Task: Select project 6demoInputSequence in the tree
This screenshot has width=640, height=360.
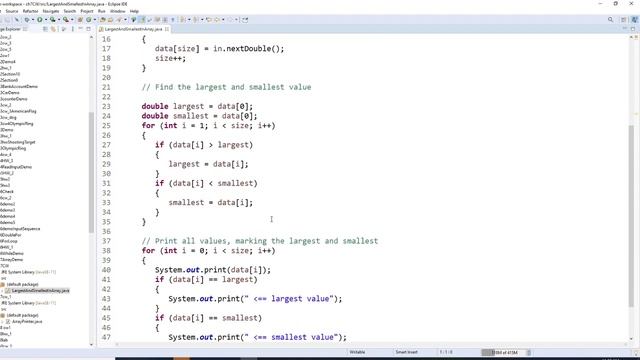Action: (20, 229)
